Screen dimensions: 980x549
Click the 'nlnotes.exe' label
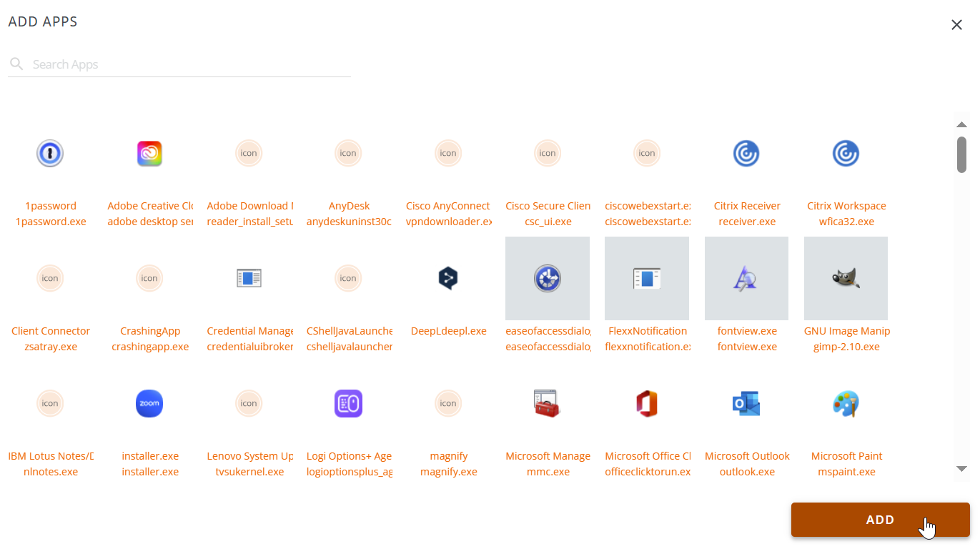coord(51,472)
